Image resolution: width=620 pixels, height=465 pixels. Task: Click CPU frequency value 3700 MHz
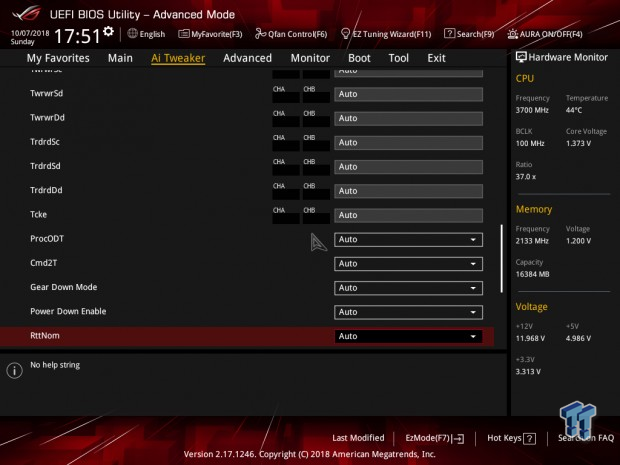click(x=532, y=110)
